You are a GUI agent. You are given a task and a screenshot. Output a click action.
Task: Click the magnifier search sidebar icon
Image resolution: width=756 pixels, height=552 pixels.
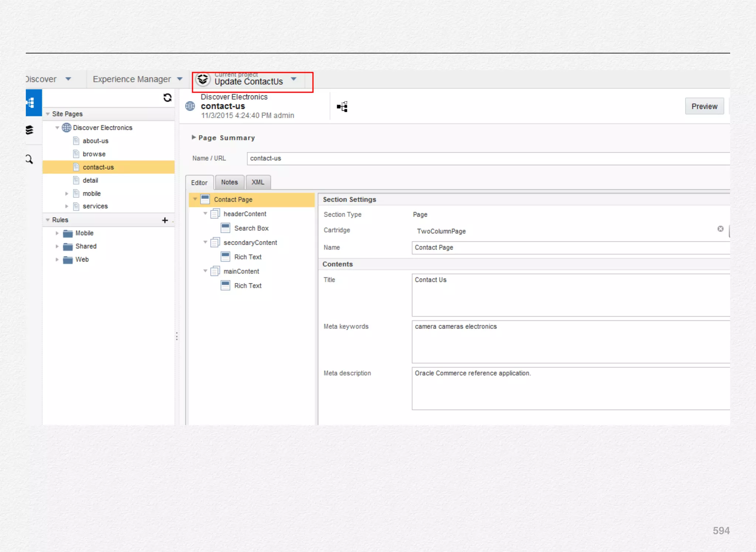29,159
